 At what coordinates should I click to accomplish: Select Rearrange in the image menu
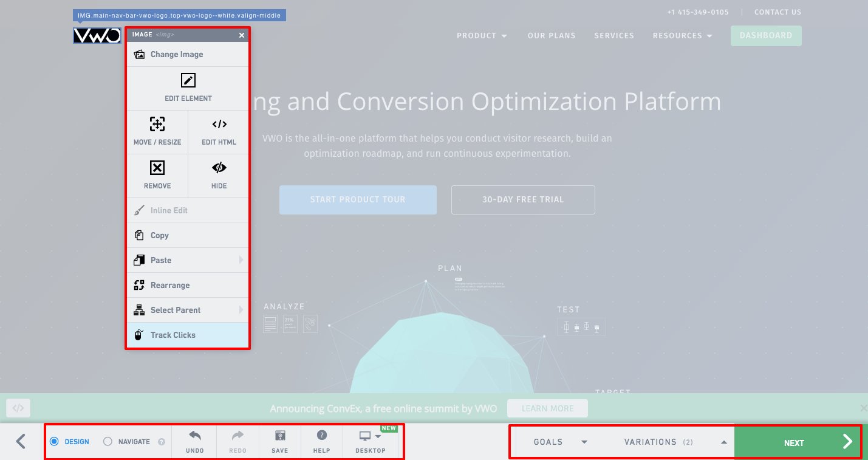(x=188, y=285)
